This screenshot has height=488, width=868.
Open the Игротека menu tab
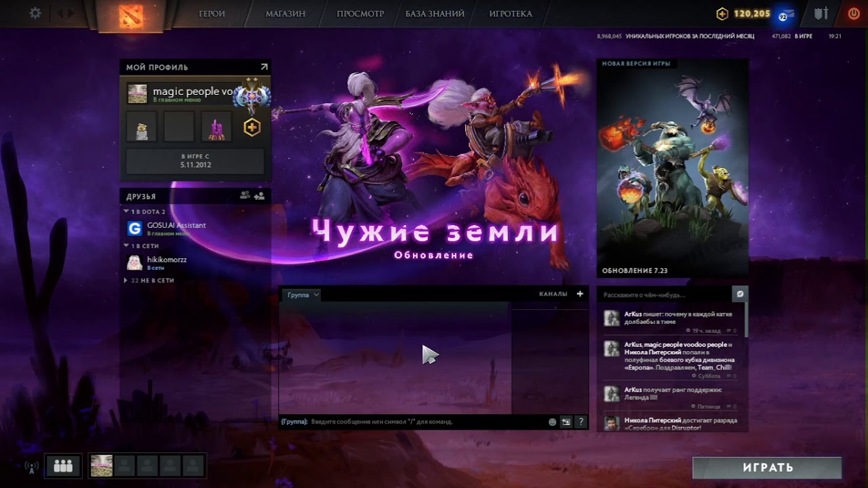511,14
